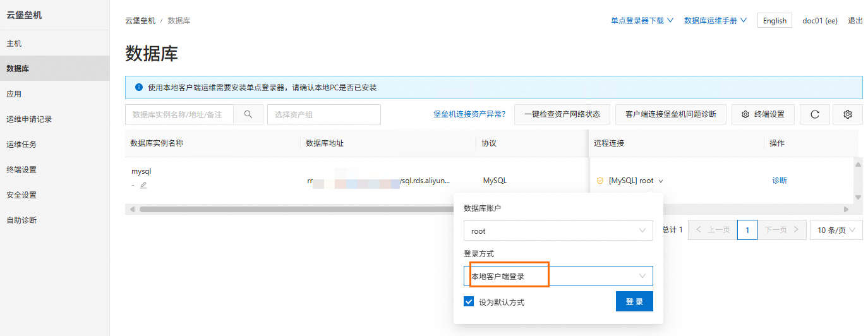This screenshot has height=336, width=868.
Task: Open 终端设置 in the sidebar
Action: tap(55, 169)
